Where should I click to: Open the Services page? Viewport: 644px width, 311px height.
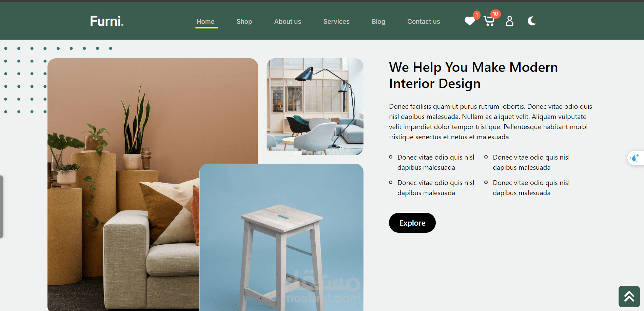336,21
